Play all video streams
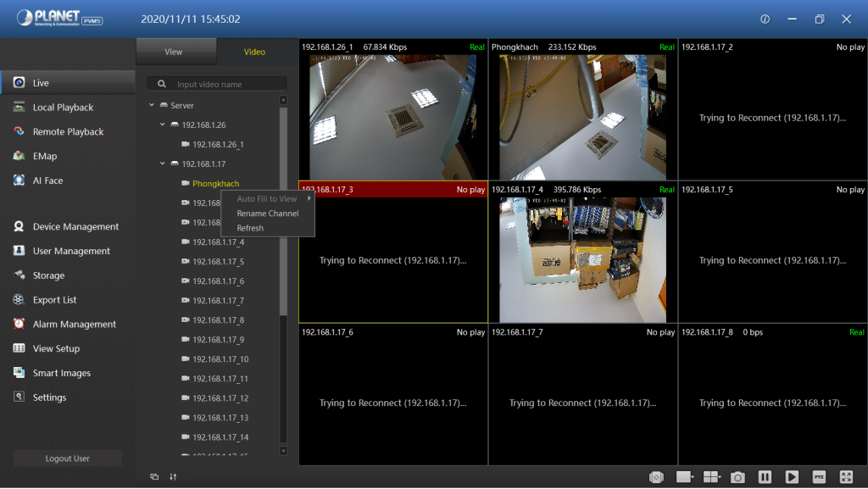Screen dimensions: 868x489 [x=792, y=477]
